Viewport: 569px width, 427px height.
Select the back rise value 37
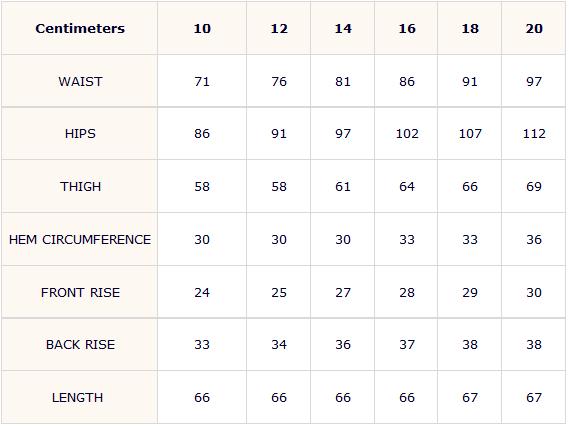(407, 345)
